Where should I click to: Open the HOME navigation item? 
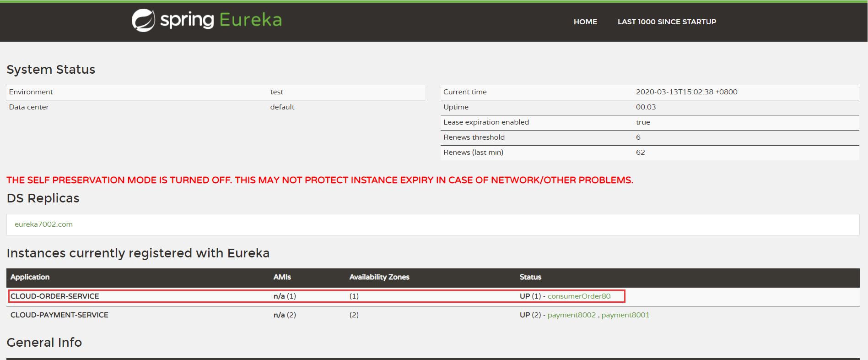point(585,22)
